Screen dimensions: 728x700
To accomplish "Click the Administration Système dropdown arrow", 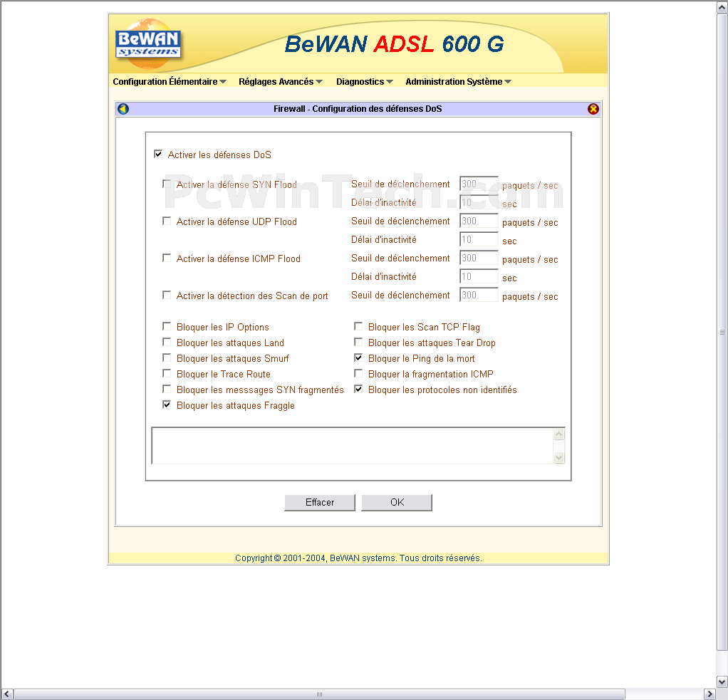I will tap(508, 82).
